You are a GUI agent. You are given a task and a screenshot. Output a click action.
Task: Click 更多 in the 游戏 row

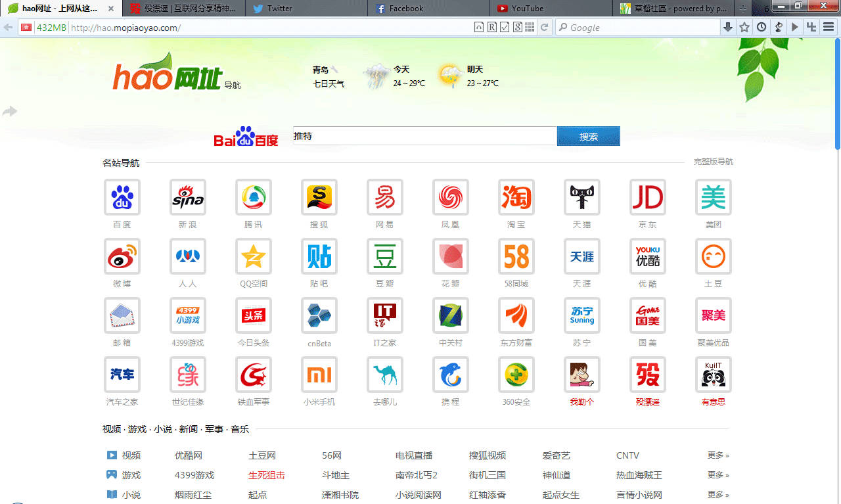tap(718, 475)
